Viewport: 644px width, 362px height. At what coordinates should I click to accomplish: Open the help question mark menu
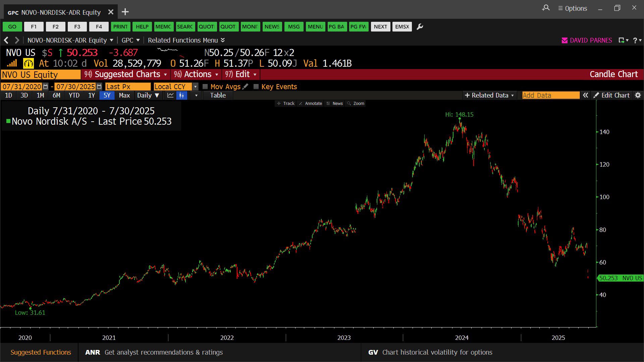[x=637, y=40]
